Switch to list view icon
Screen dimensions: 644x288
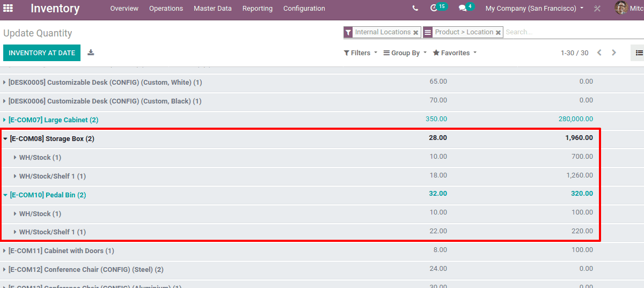(639, 53)
